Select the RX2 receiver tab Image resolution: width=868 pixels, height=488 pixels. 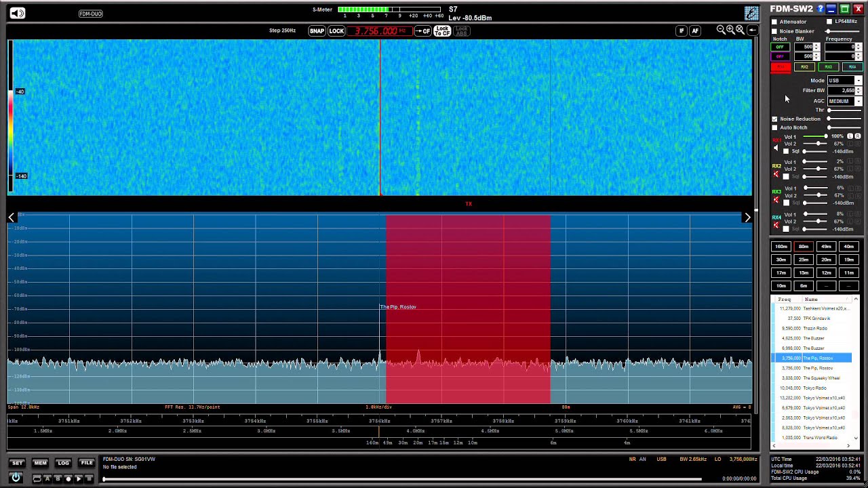804,67
